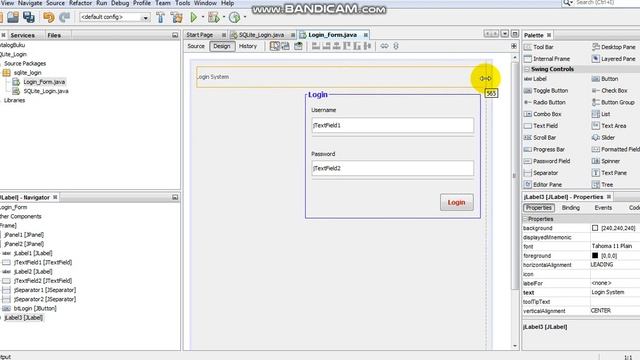Click the Save All toolbar icon
640x360 pixels.
click(29, 17)
